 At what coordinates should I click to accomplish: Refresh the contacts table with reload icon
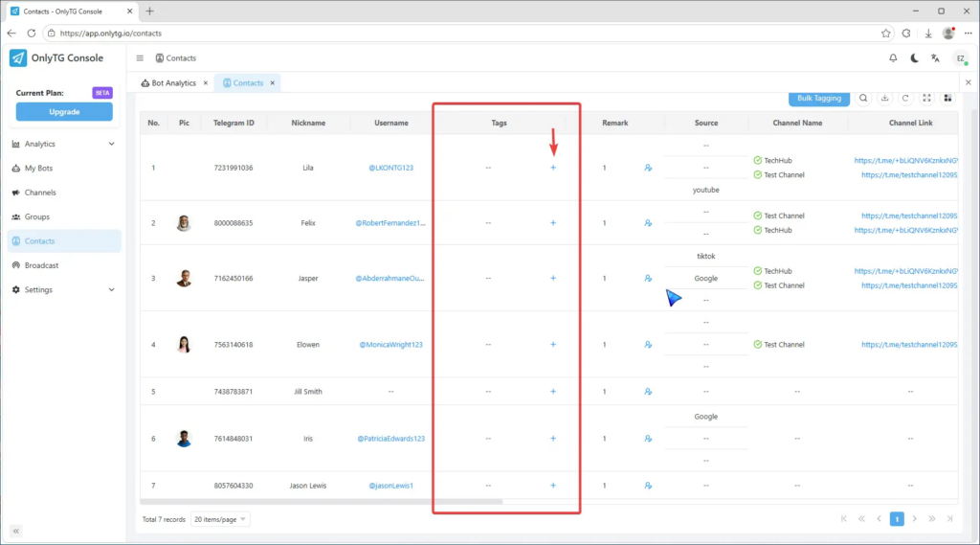pos(905,98)
